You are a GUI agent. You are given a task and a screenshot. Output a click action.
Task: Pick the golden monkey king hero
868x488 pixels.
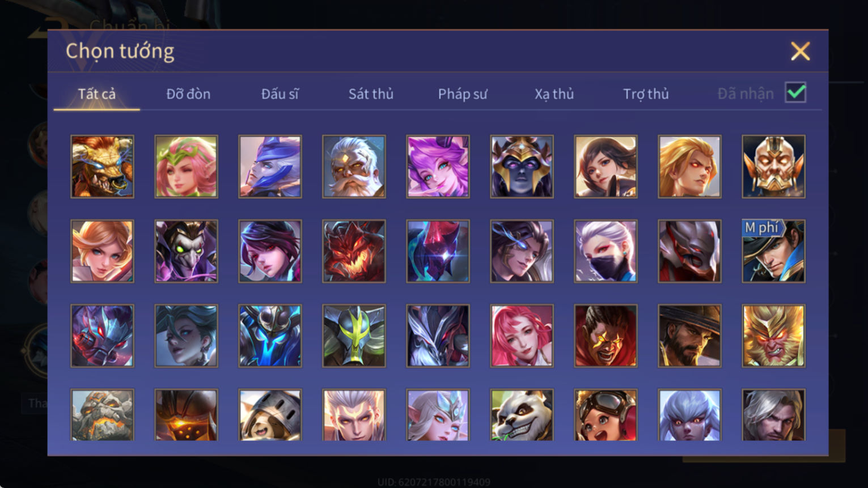(x=773, y=336)
